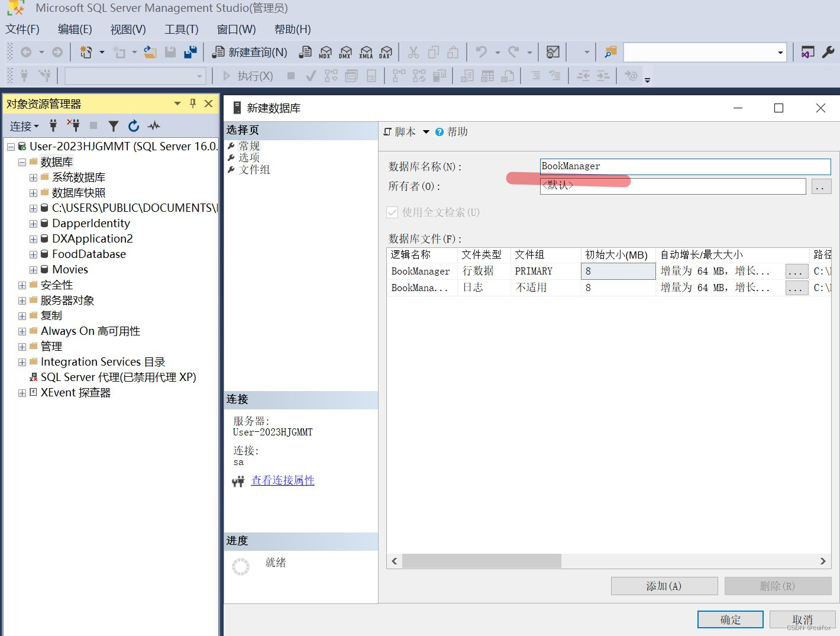Expand the DapperIdentity database
Image resolution: width=840 pixels, height=636 pixels.
click(x=33, y=224)
